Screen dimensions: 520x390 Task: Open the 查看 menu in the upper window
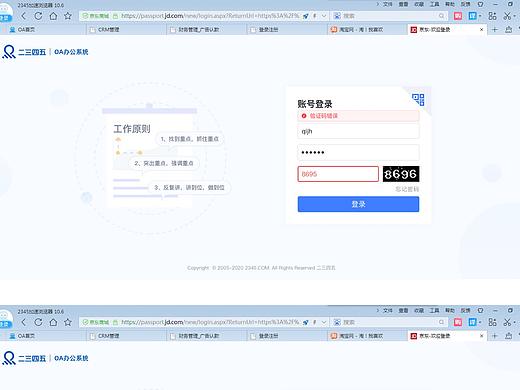point(403,4)
